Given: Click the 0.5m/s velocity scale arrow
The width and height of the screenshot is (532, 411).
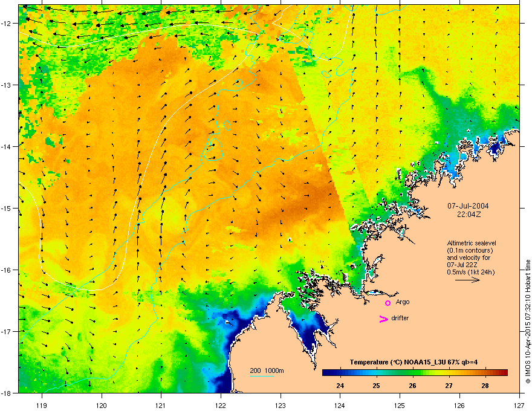Looking at the screenshot, I should click(x=467, y=280).
